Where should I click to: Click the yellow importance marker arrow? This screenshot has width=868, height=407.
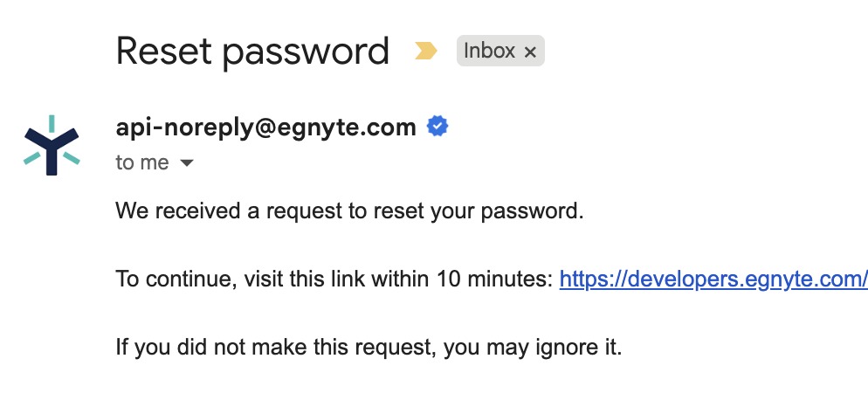click(425, 52)
